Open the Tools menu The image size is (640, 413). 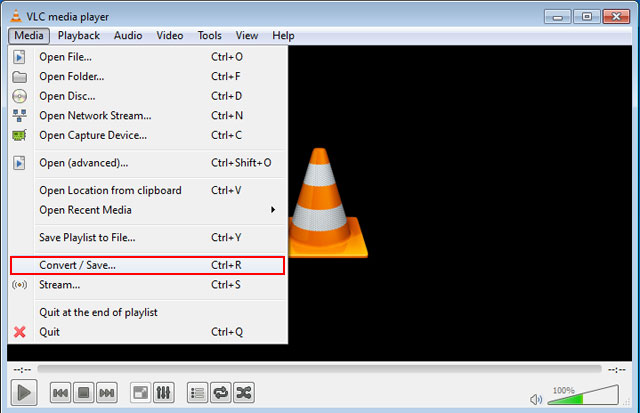tap(209, 36)
